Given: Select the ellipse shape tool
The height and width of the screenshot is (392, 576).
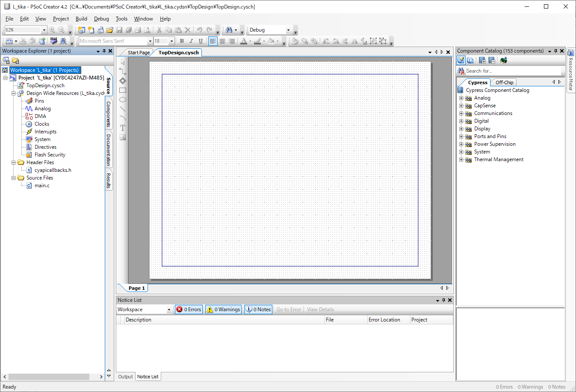Looking at the screenshot, I should [123, 100].
